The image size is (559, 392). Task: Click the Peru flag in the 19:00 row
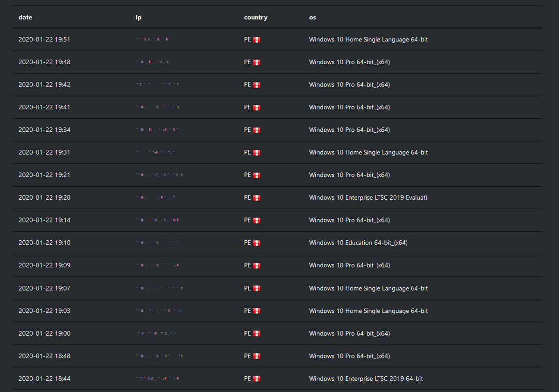(257, 334)
